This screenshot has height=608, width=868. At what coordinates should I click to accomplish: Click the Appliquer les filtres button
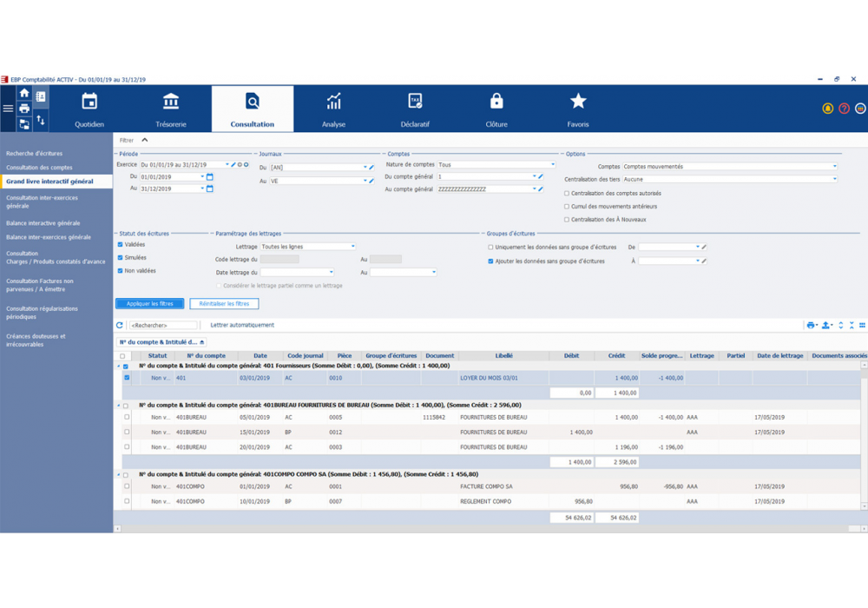tap(149, 304)
